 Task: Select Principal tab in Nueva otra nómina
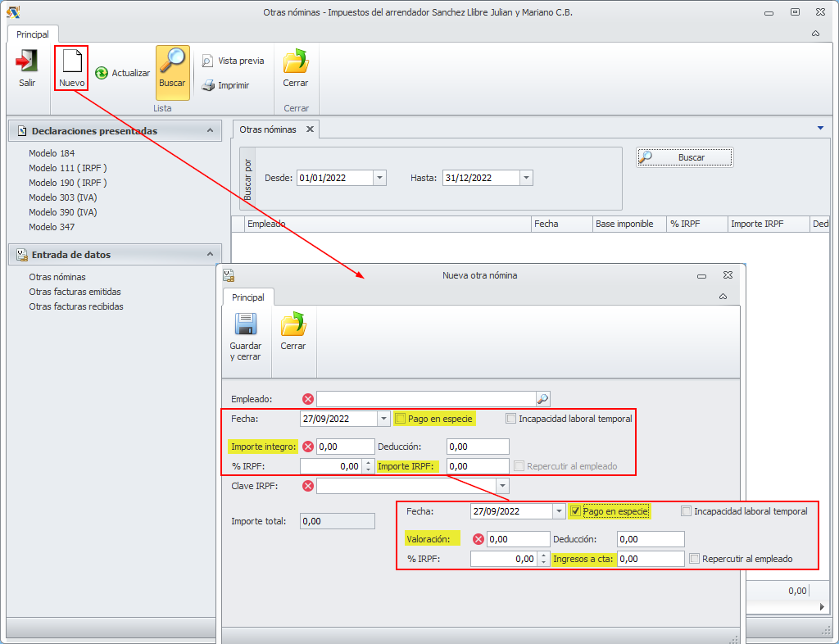pos(247,297)
